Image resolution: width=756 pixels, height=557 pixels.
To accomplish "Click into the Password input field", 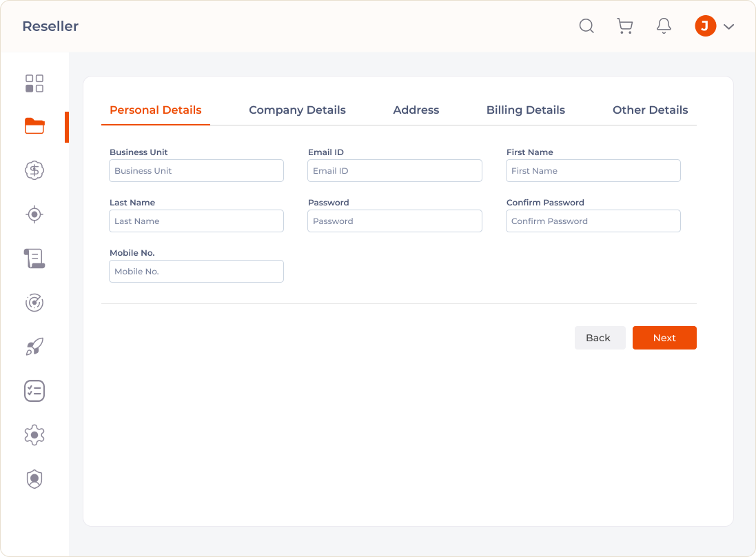I will tap(395, 221).
